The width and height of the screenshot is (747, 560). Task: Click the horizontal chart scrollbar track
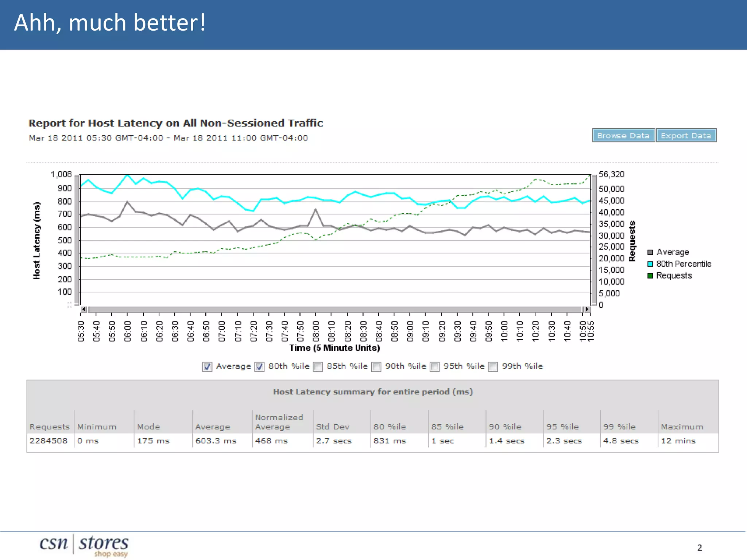(335, 309)
